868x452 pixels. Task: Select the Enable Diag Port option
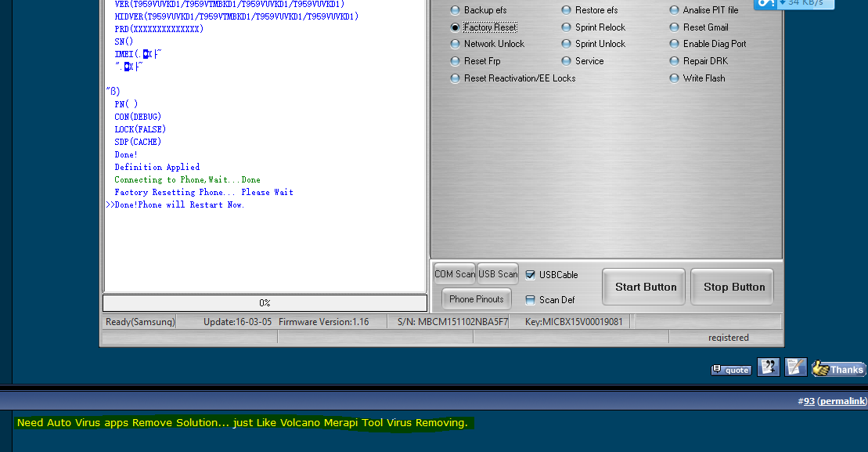click(x=674, y=44)
